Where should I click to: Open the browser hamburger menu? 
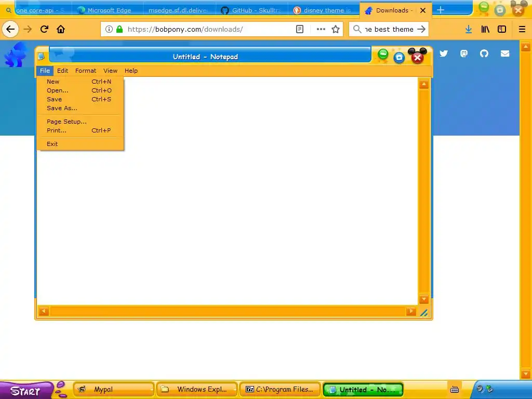point(522,29)
